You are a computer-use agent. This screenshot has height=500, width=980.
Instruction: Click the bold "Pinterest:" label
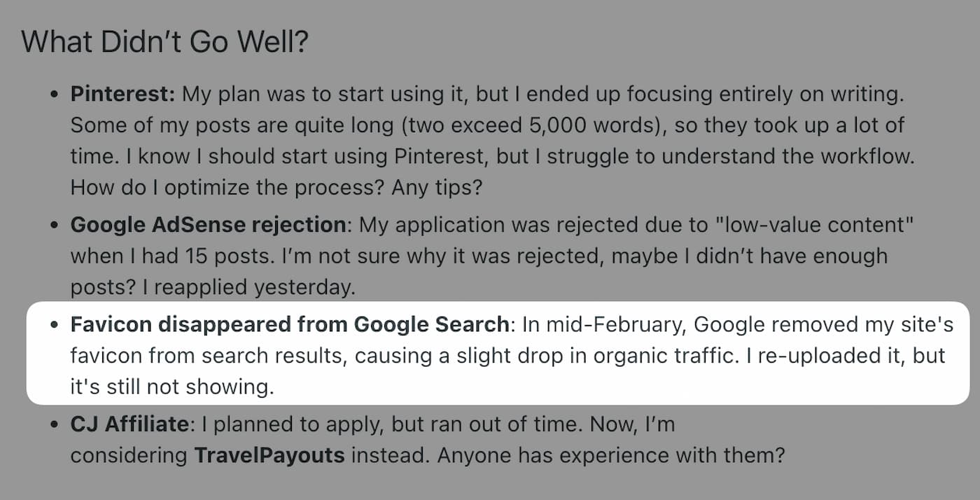(122, 95)
